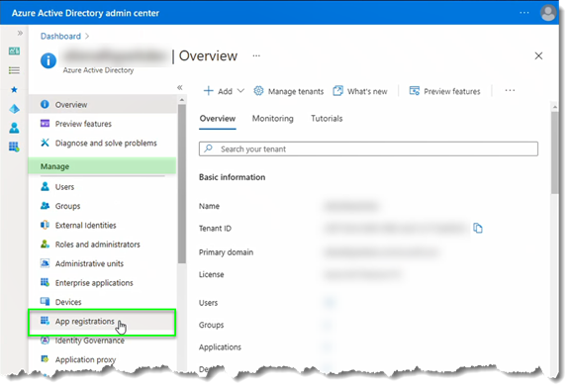Select Preview features in the sidebar
The height and width of the screenshot is (392, 570).
pos(102,124)
